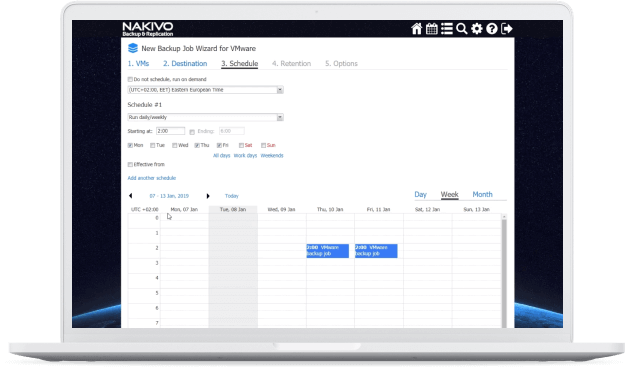Viewport: 627px width, 368px height.
Task: Open the activities list icon
Action: point(447,29)
